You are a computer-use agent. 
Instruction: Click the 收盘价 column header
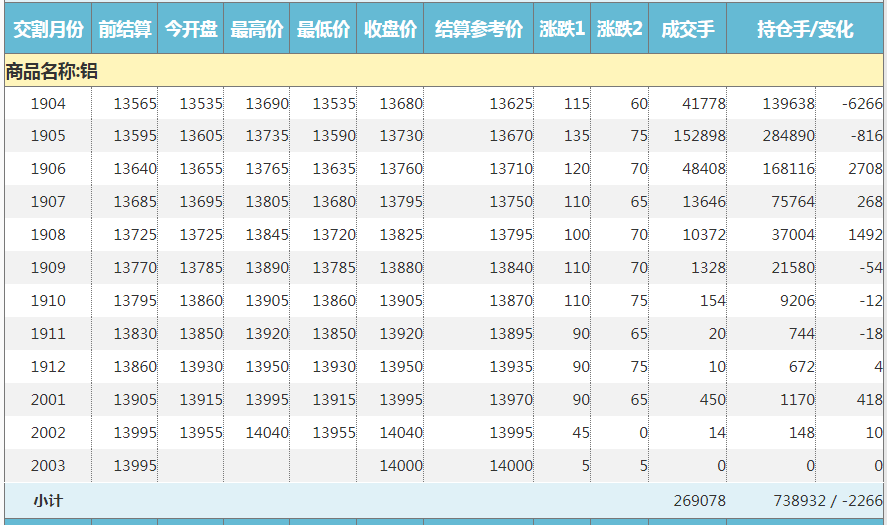point(390,30)
